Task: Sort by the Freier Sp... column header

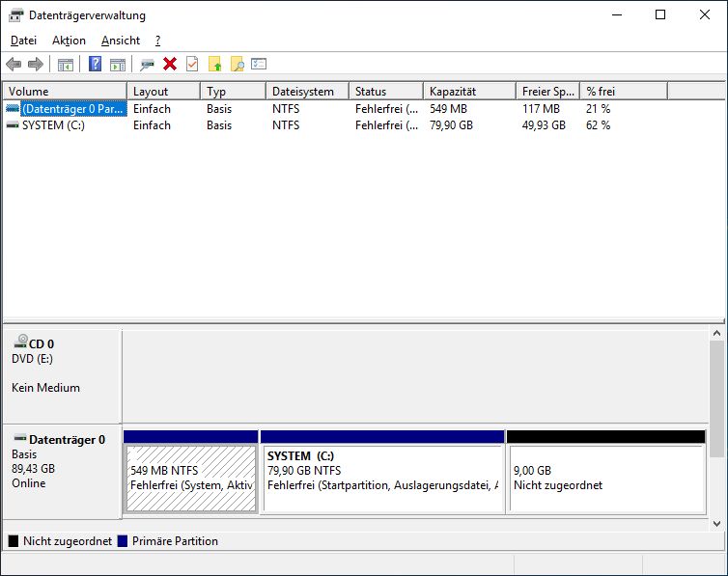Action: (548, 92)
